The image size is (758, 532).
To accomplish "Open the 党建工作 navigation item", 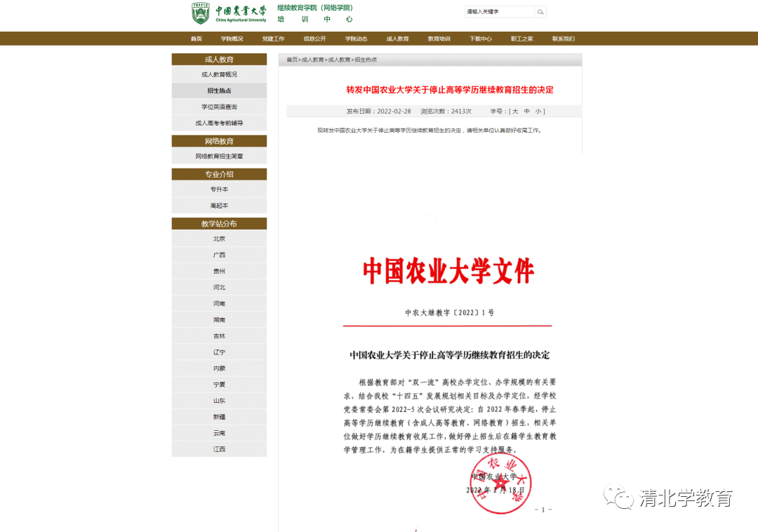I will pyautogui.click(x=273, y=39).
